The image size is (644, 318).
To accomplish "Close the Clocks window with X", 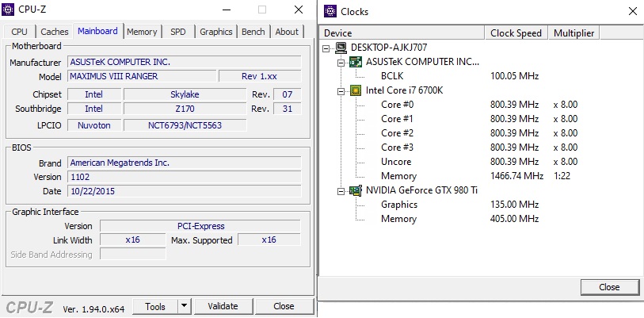I will pos(633,11).
